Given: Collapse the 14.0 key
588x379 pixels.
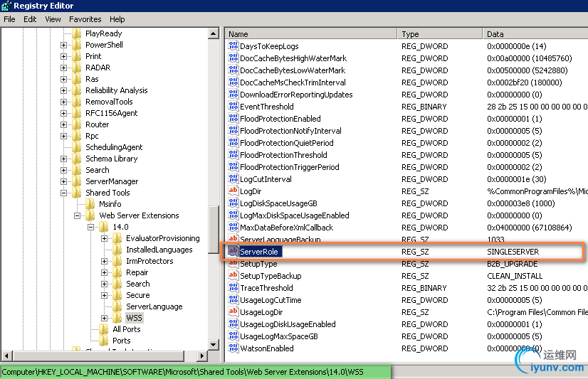Looking at the screenshot, I should point(90,228).
